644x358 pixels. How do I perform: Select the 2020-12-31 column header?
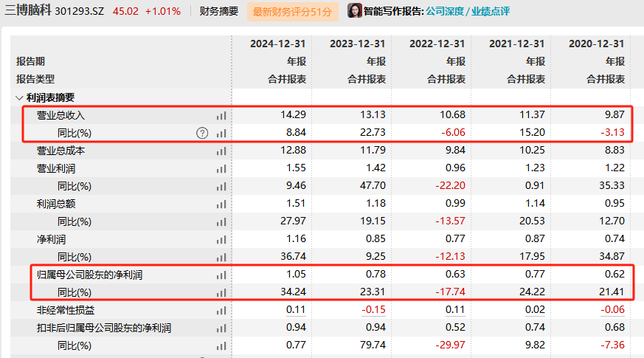pos(597,44)
